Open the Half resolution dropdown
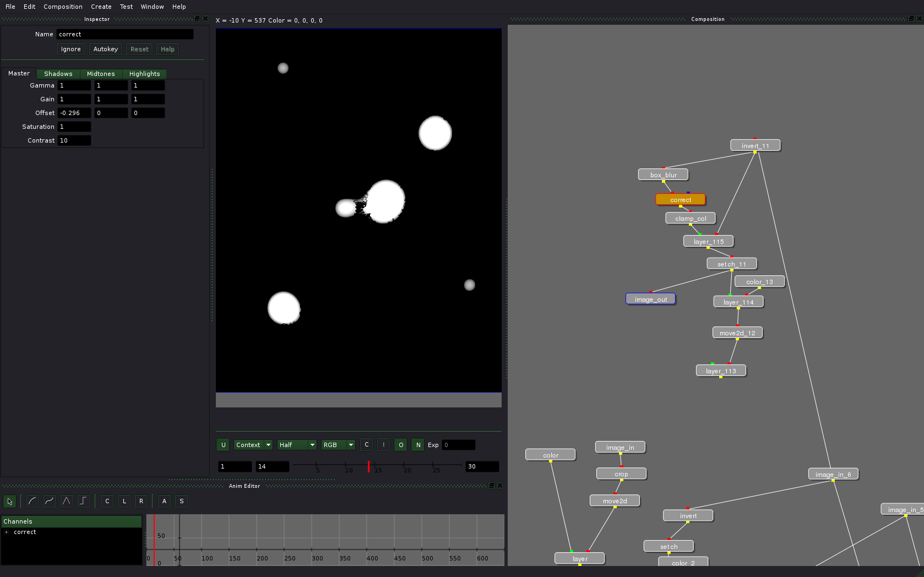924x577 pixels. [297, 445]
